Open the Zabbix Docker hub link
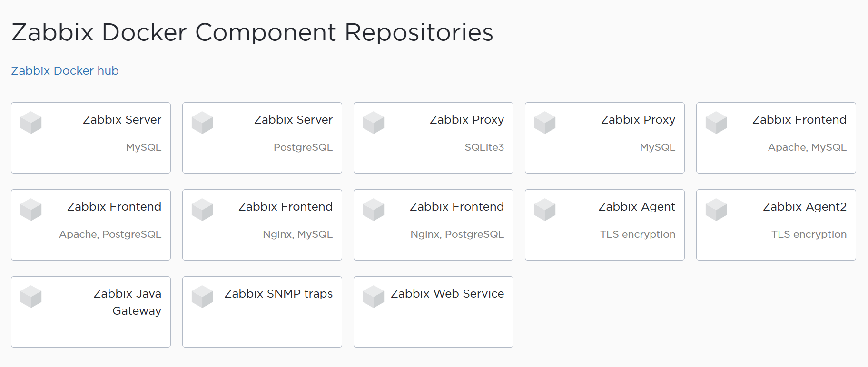The width and height of the screenshot is (868, 367). [65, 71]
